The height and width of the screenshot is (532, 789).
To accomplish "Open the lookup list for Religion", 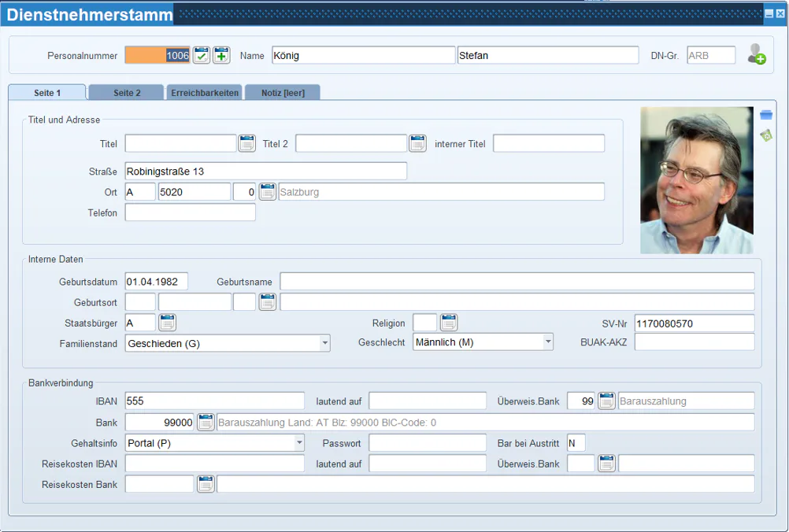I will (x=448, y=323).
